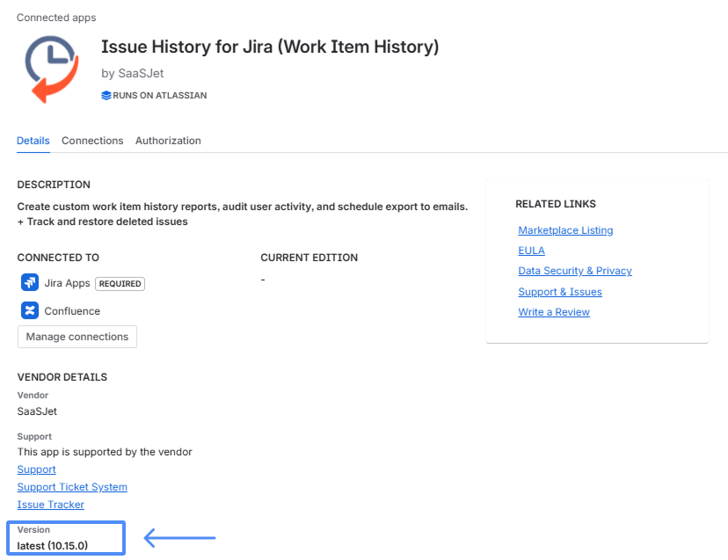Viewport: 728px width, 560px height.
Task: Click 'Track and restore deleted issues' text
Action: (107, 222)
